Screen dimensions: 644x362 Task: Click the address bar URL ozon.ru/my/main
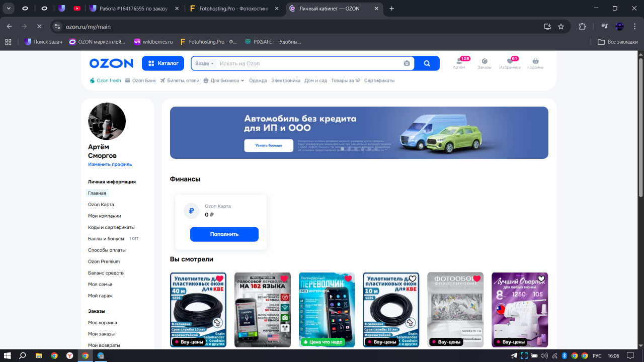pos(88,27)
